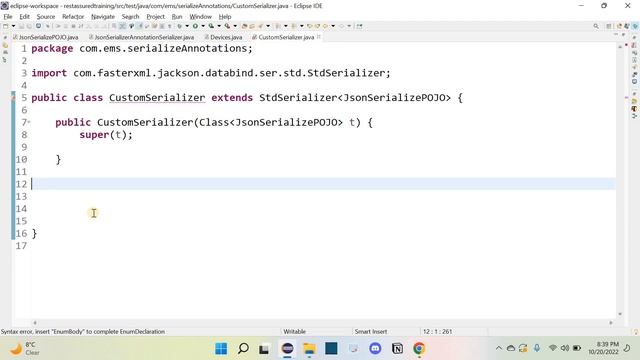The image size is (640, 360).
Task: Open the Help menu
Action: tap(225, 17)
